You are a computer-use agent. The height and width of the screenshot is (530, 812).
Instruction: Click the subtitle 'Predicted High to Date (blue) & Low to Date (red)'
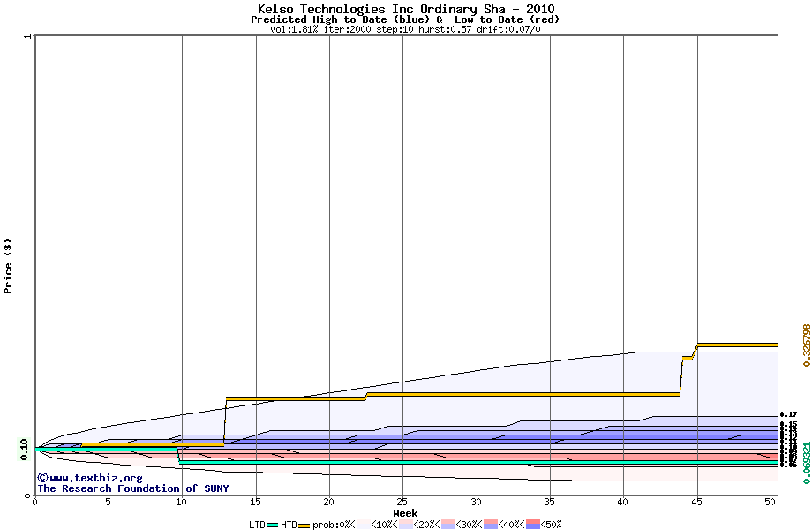(x=405, y=19)
